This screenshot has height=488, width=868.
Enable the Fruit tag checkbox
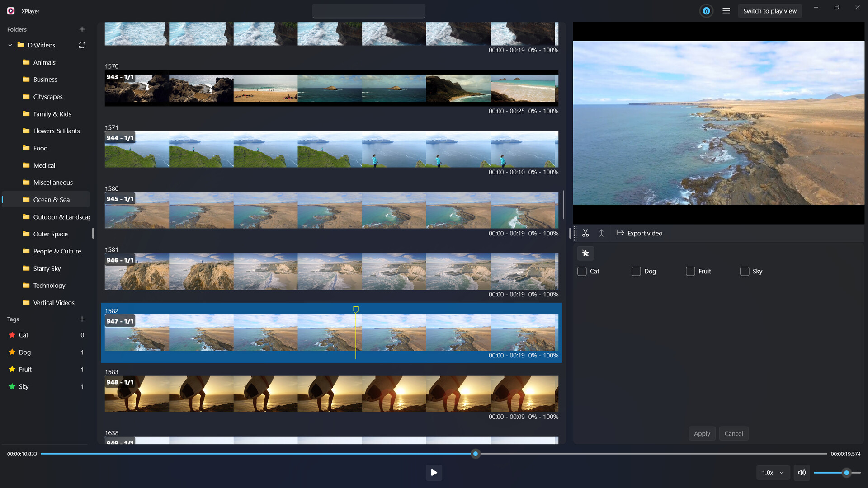coord(690,271)
